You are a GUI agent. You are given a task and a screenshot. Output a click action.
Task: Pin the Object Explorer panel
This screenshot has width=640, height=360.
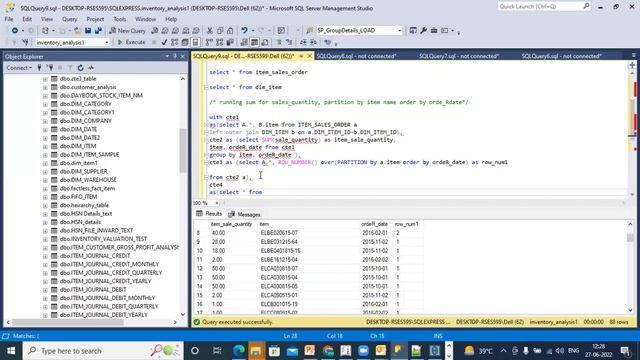click(x=175, y=56)
